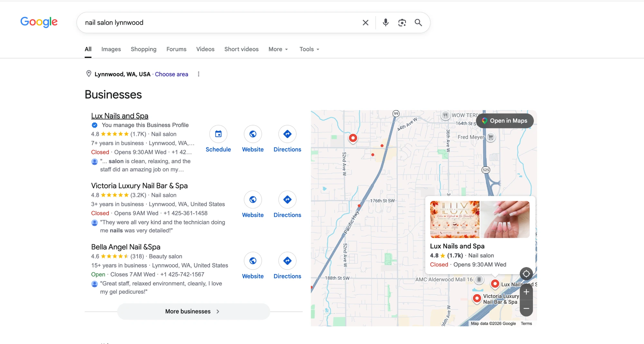Switch to the Videos tab

(x=205, y=49)
